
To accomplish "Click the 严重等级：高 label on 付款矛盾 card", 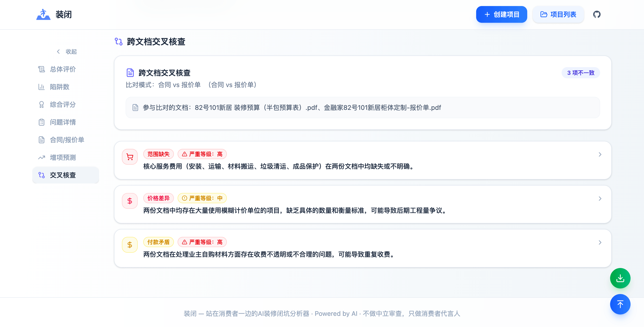I will [x=202, y=242].
